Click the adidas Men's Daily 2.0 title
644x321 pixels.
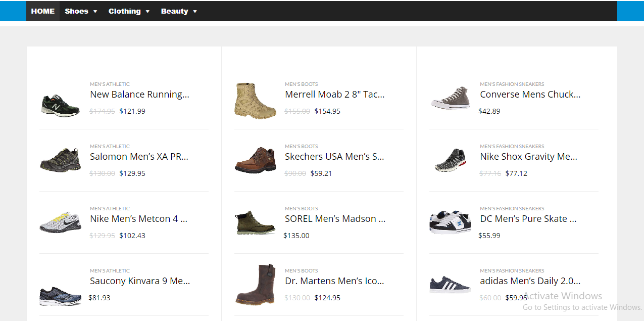[x=530, y=281]
